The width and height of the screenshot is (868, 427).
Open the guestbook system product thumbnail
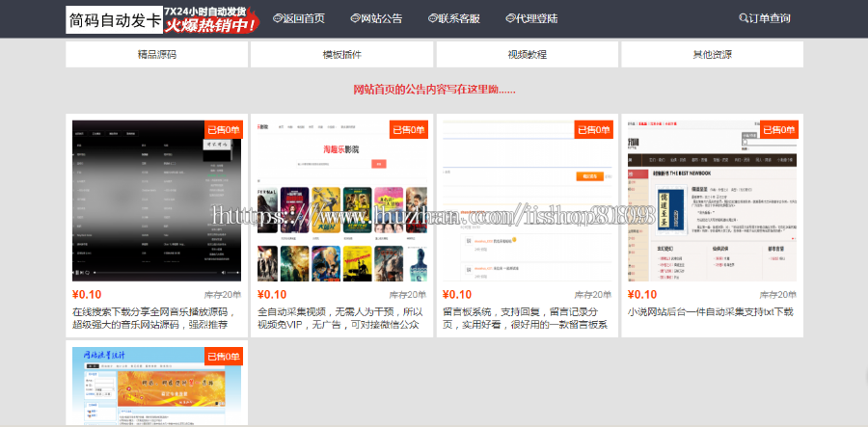pos(527,200)
